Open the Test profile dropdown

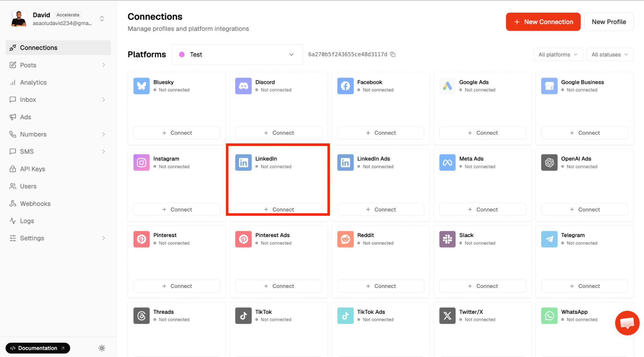[237, 54]
